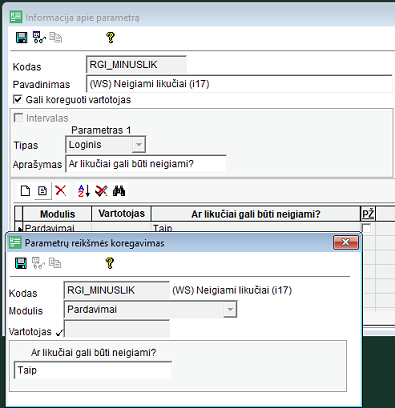Click the second toolbar icon in Informacija apie parametrą
Image resolution: width=395 pixels, height=408 pixels.
[x=39, y=37]
